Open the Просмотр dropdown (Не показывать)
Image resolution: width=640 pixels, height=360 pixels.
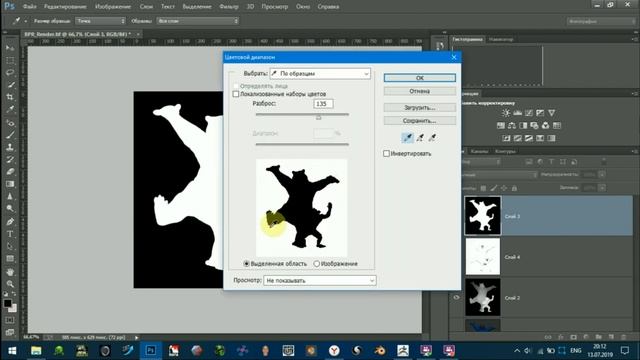[x=320, y=280]
